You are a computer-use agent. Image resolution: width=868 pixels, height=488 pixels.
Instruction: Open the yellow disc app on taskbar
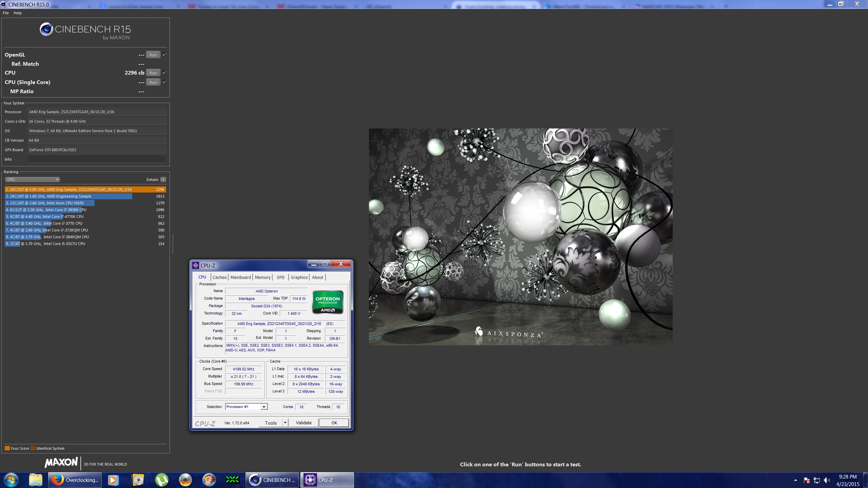coord(138,480)
